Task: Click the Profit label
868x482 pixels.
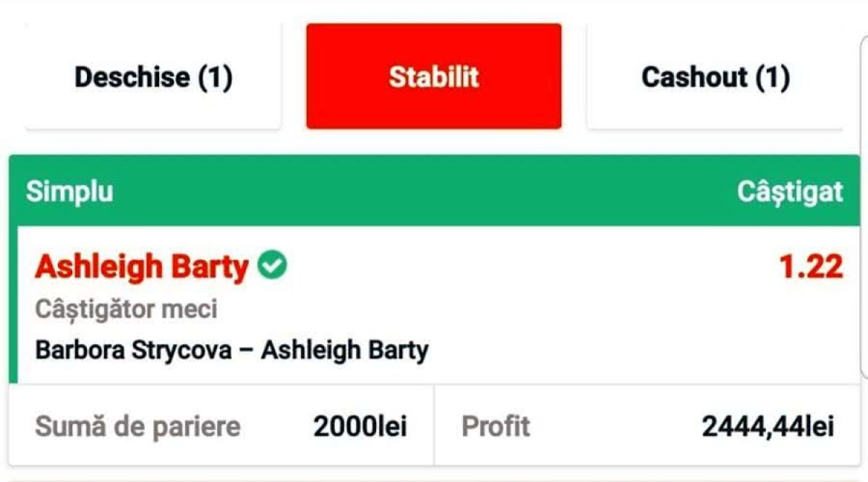Action: point(495,426)
